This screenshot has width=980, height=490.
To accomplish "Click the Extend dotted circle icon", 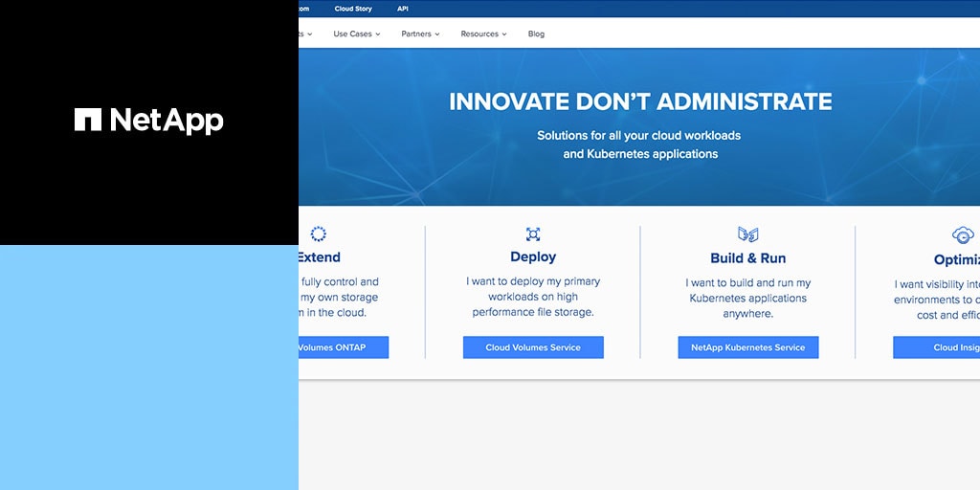I will 318,234.
